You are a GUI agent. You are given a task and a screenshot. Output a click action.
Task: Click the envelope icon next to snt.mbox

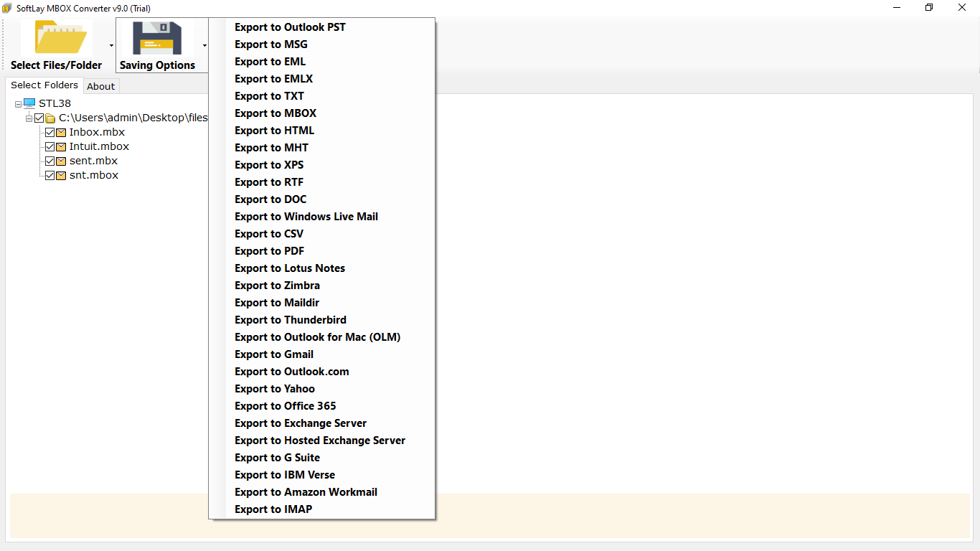click(x=61, y=176)
